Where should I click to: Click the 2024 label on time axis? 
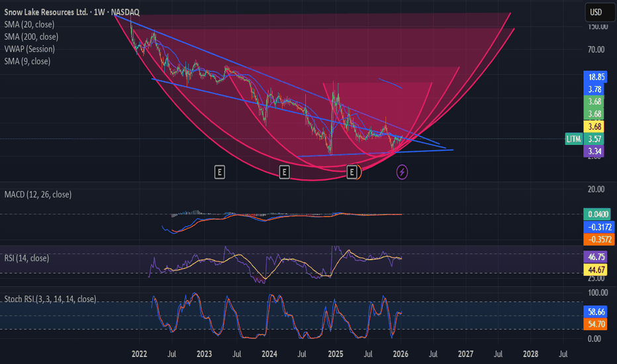point(269,354)
